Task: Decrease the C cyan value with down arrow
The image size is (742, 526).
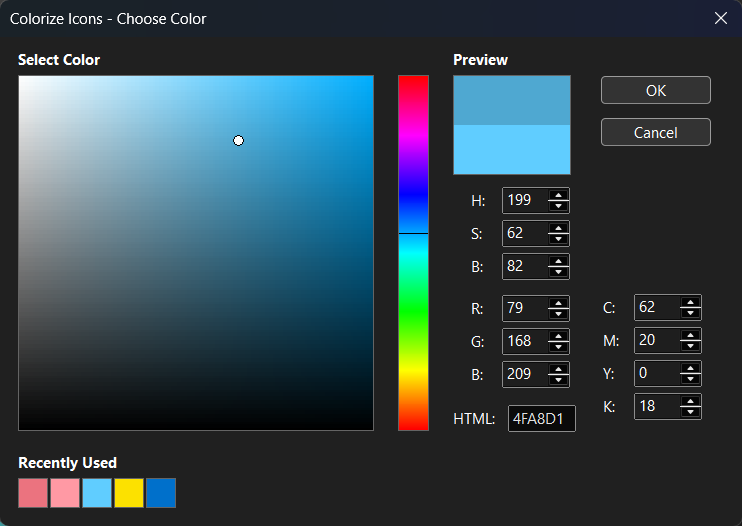Action: click(690, 313)
